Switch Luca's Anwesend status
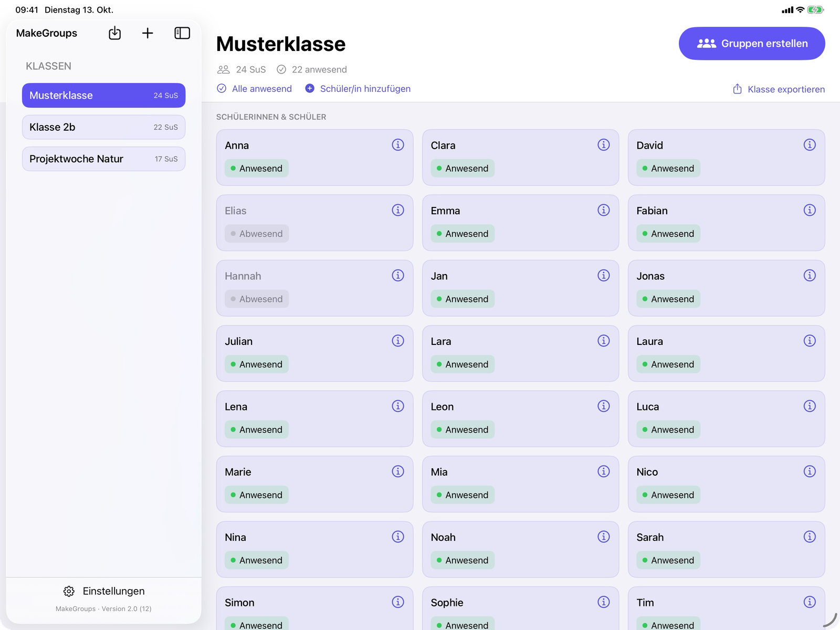The width and height of the screenshot is (840, 630). point(668,429)
